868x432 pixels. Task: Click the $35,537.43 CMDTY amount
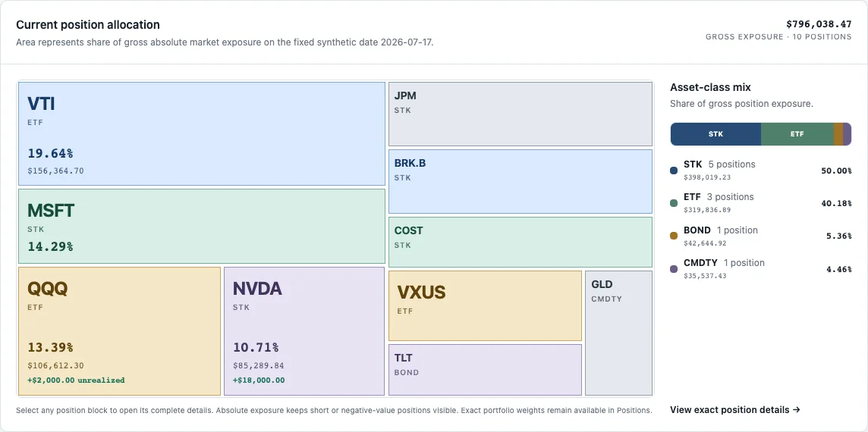(705, 275)
